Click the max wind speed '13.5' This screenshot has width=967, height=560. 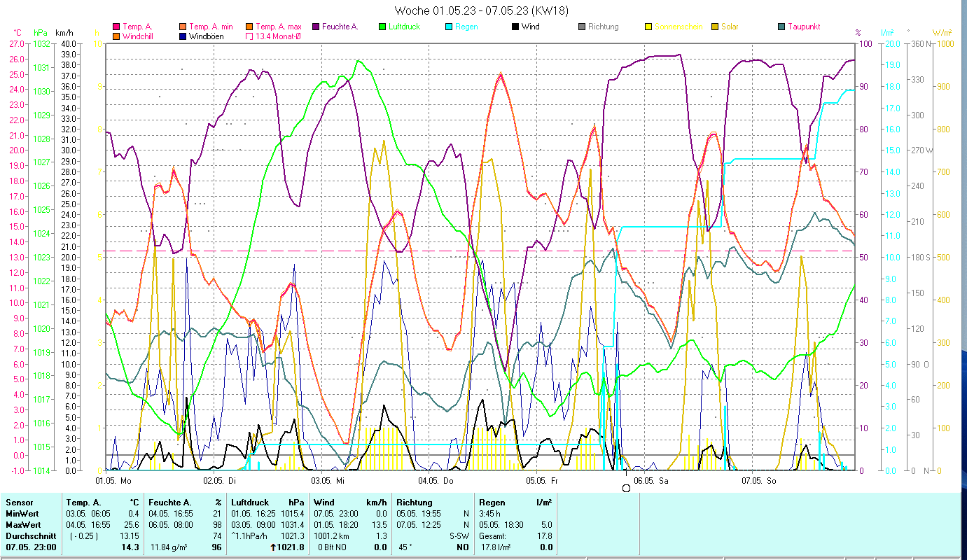pyautogui.click(x=380, y=525)
